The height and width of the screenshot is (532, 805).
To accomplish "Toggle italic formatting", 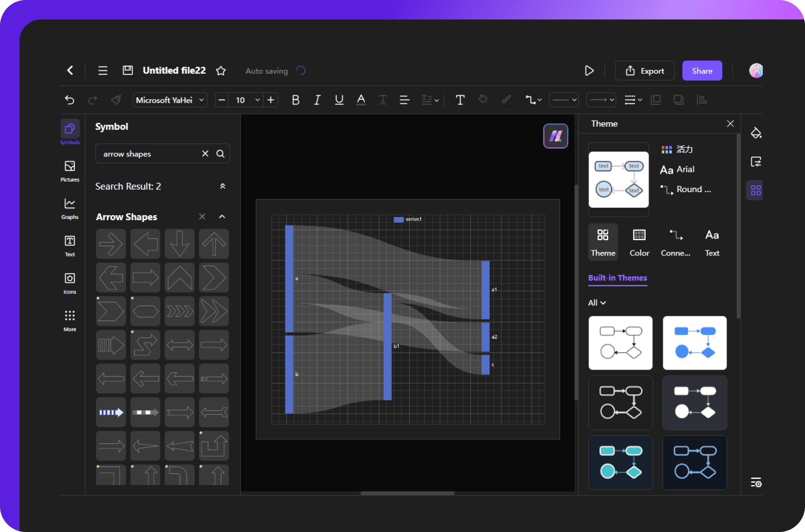I will 317,100.
